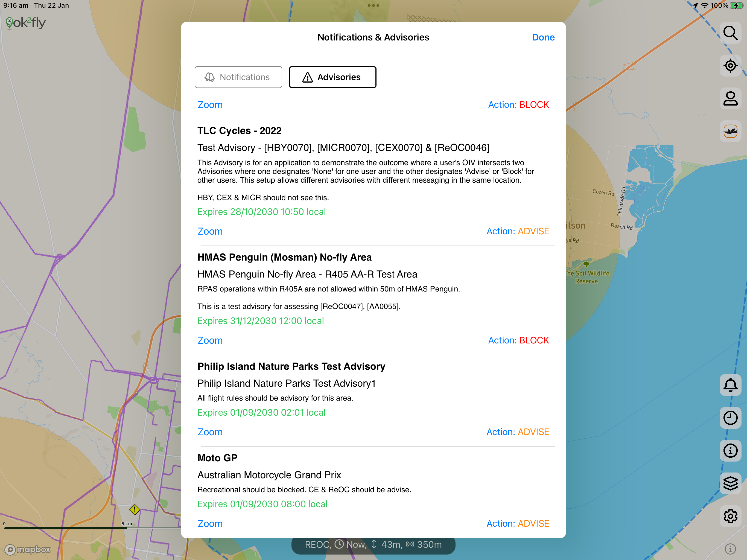Tap the three-dot multitasking handle at top
The image size is (747, 560).
coord(373,5)
